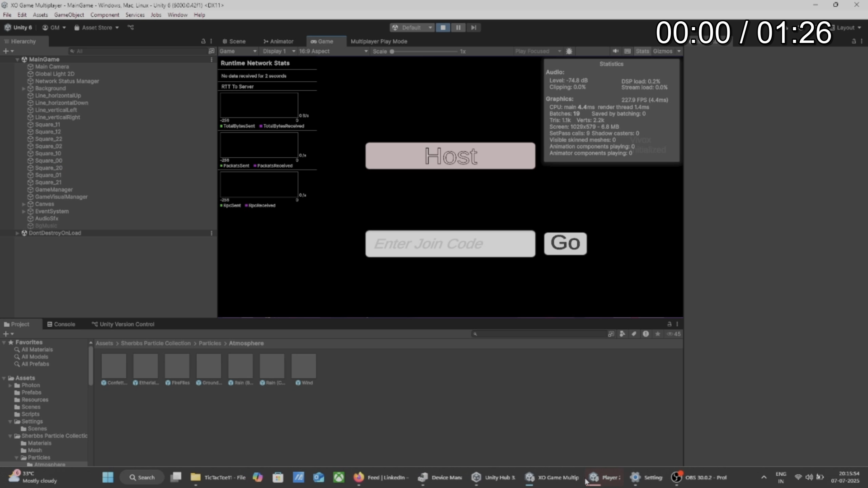The width and height of the screenshot is (868, 488).
Task: Switch to the Scene tab
Action: 234,41
